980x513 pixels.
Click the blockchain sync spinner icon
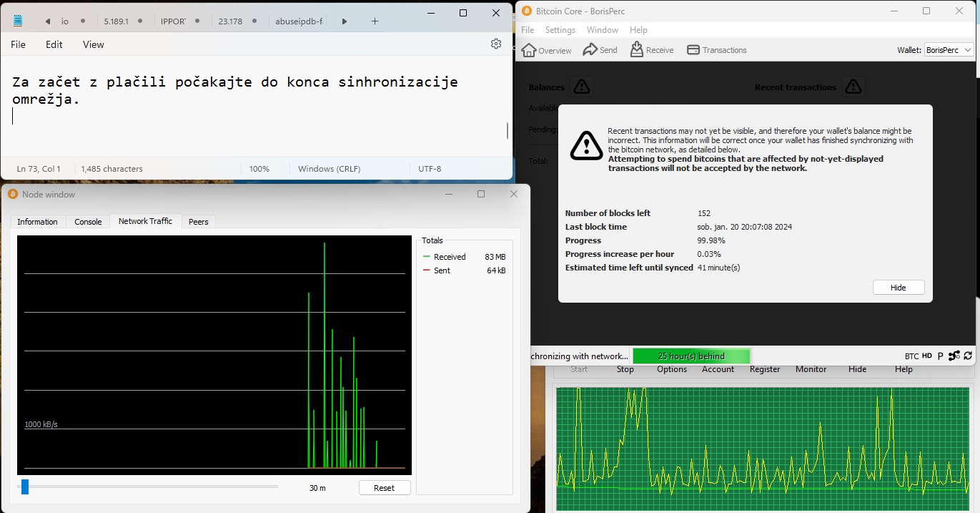[x=968, y=356]
